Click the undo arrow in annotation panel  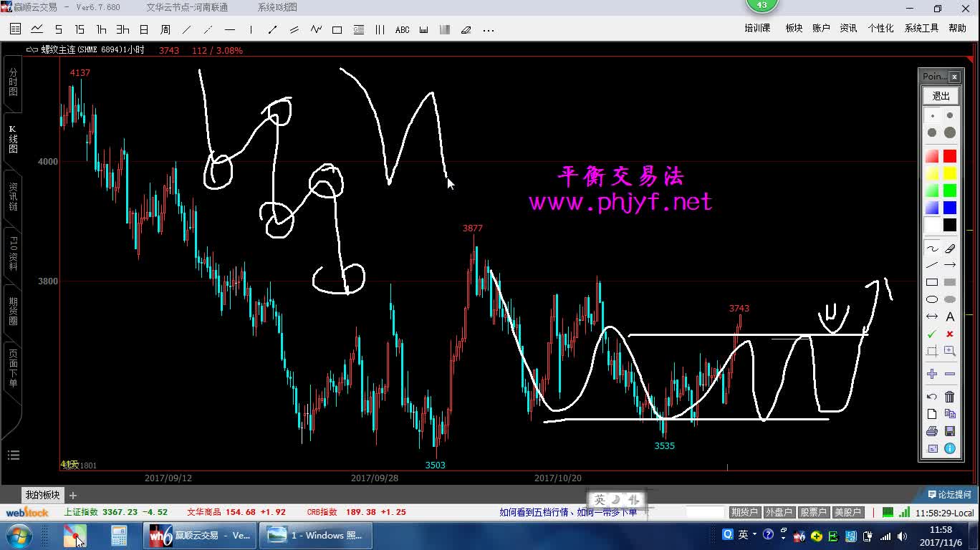(932, 397)
